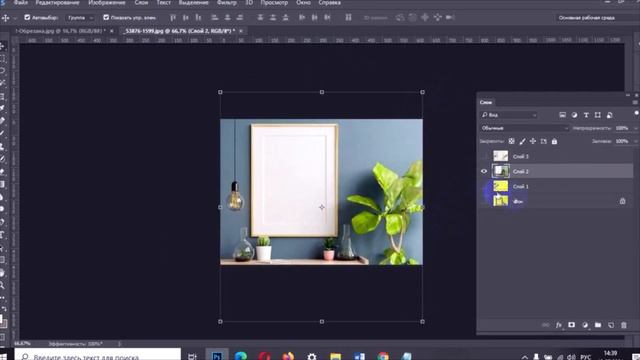Toggle visibility of Фон layer
This screenshot has height=360, width=640.
click(484, 201)
